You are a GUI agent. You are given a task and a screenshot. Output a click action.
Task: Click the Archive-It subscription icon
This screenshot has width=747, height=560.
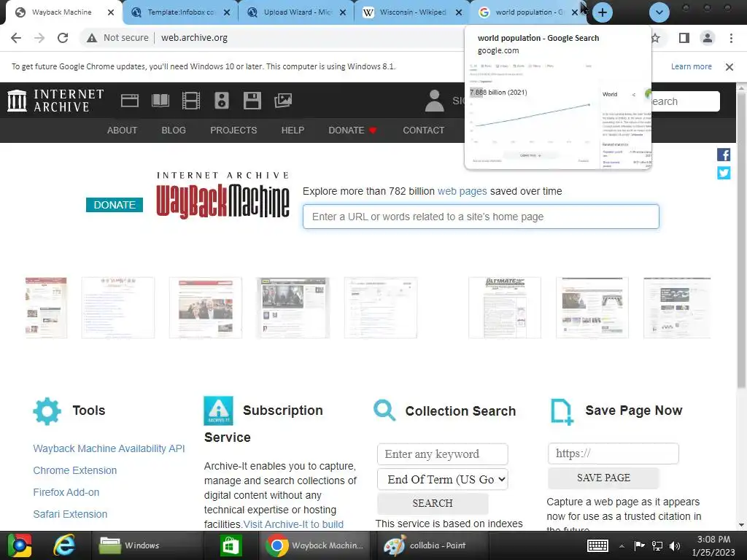[218, 411]
